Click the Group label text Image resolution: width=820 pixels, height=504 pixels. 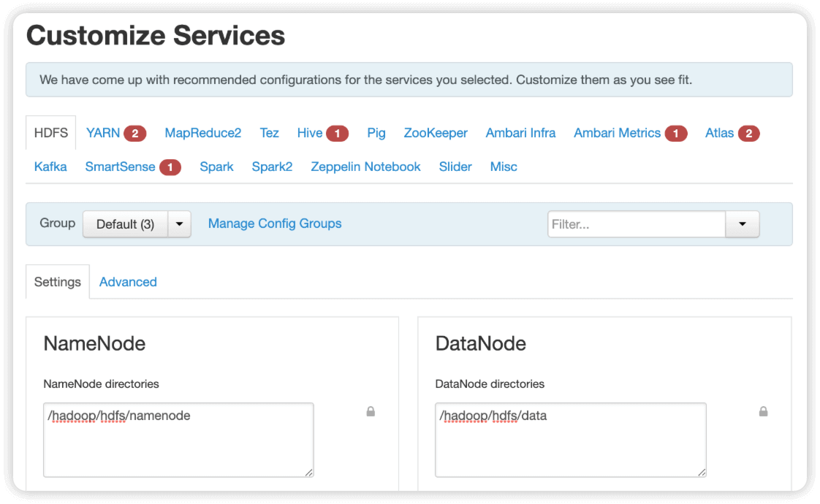point(58,223)
